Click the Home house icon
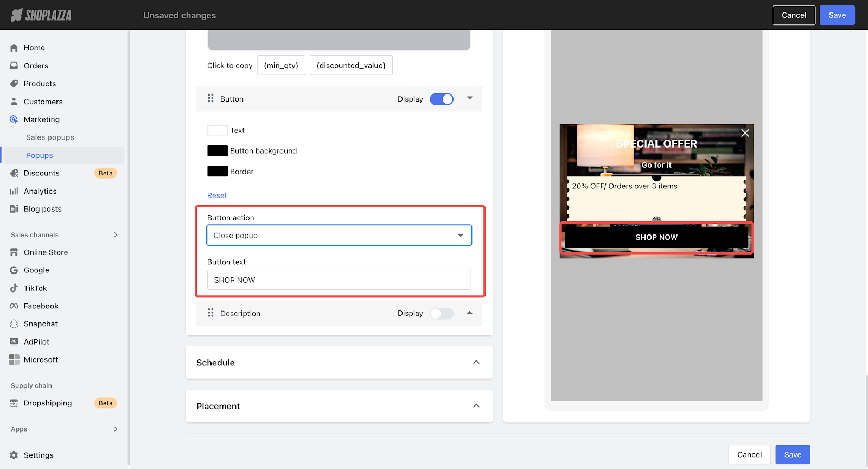Screen dimensions: 868x469 pyautogui.click(x=14, y=48)
